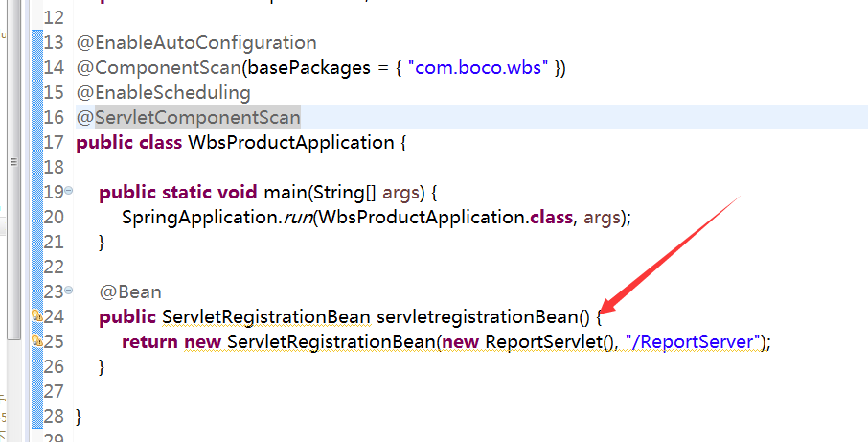Click the "/ReportServer" string literal
This screenshot has width=868, height=442.
pyautogui.click(x=693, y=341)
